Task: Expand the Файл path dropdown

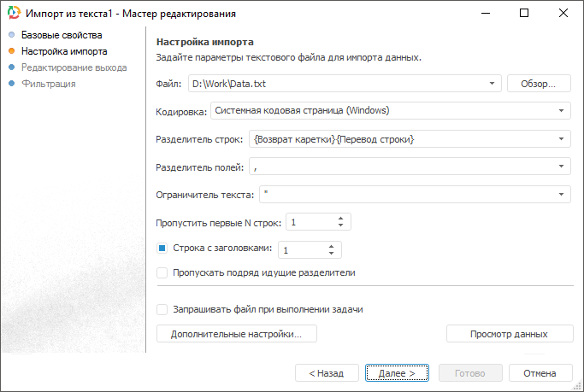Action: pyautogui.click(x=493, y=84)
